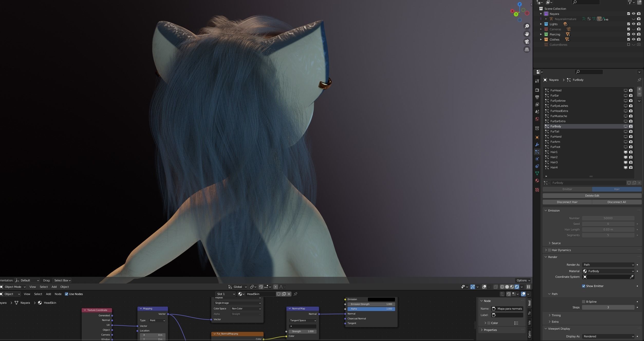This screenshot has height=341, width=644.
Task: Switch viewport to material preview shading
Action: coord(512,287)
